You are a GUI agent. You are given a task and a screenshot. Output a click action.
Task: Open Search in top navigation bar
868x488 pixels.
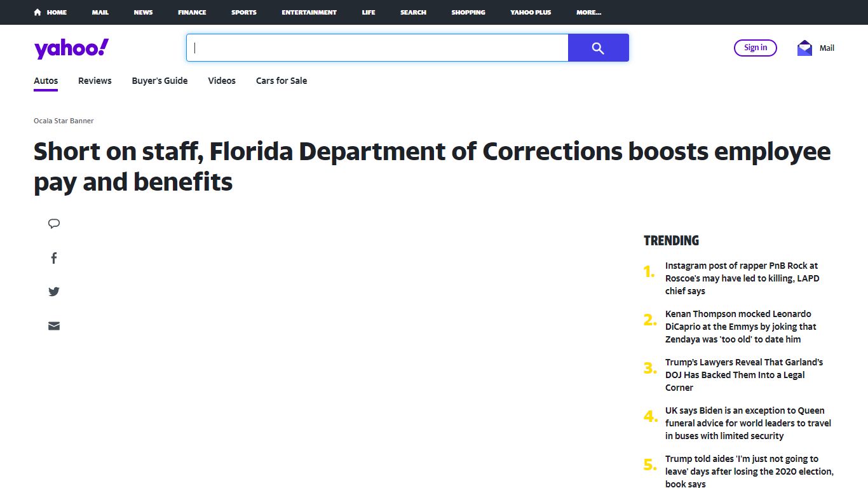coord(413,12)
